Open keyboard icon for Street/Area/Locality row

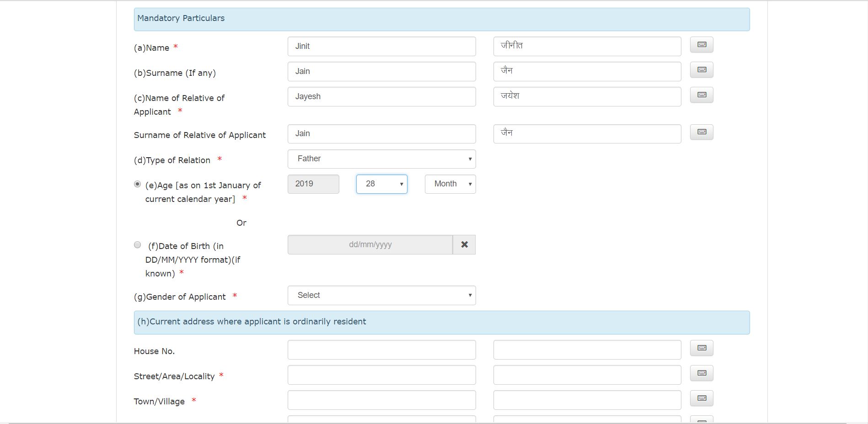(x=702, y=373)
